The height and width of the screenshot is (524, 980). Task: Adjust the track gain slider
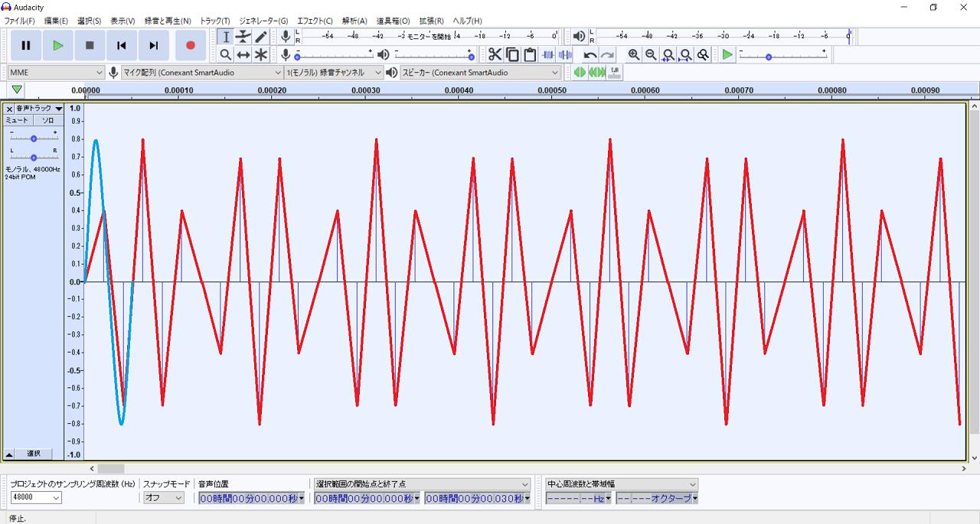34,138
